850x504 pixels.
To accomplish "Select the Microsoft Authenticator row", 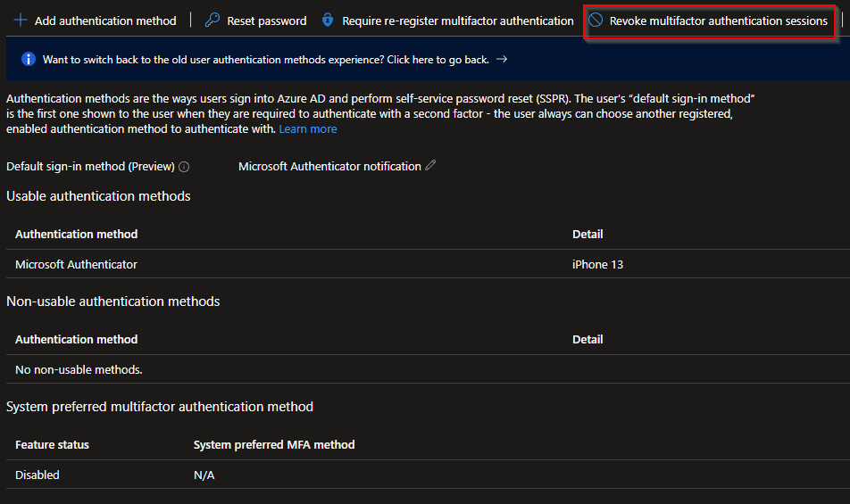I will [428, 264].
